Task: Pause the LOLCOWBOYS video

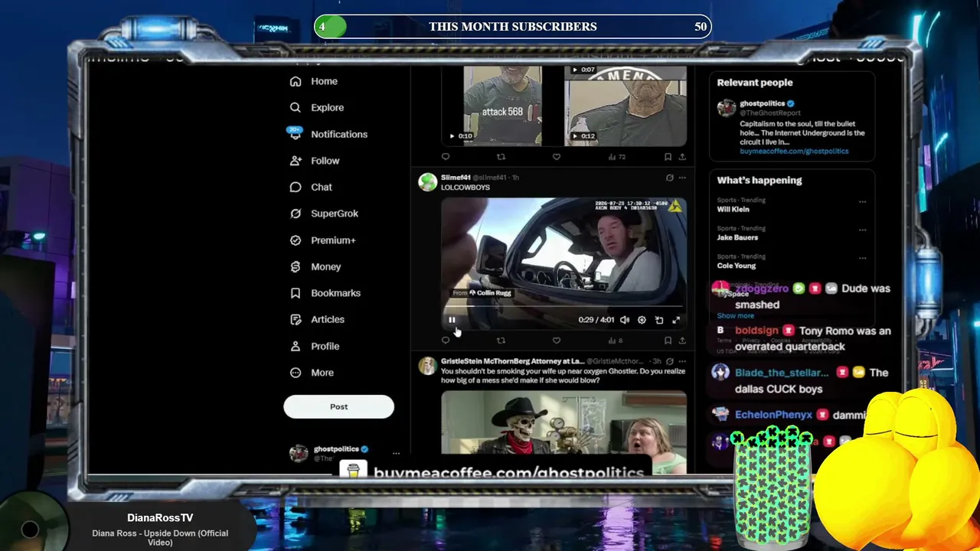Action: pyautogui.click(x=452, y=320)
